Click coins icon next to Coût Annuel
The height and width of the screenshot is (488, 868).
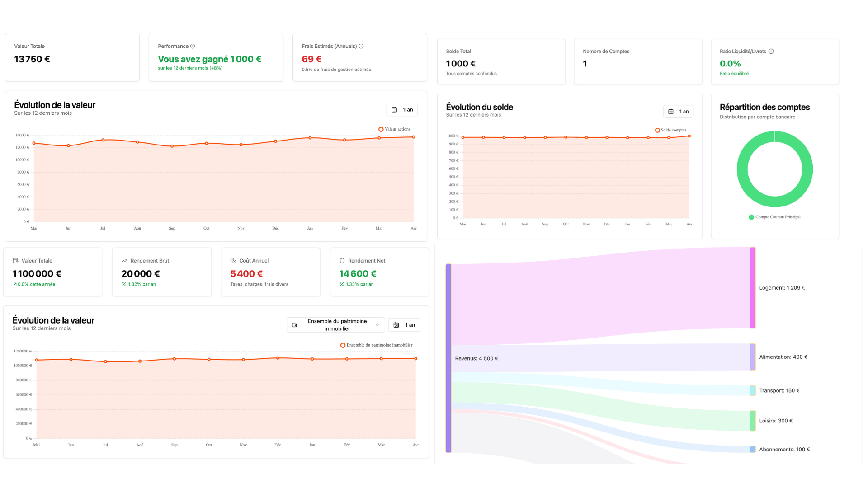point(233,261)
